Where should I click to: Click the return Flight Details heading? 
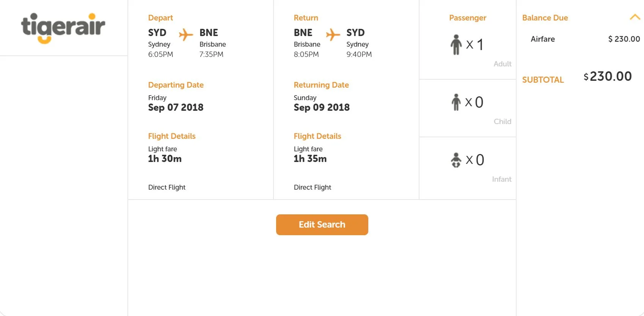click(317, 136)
